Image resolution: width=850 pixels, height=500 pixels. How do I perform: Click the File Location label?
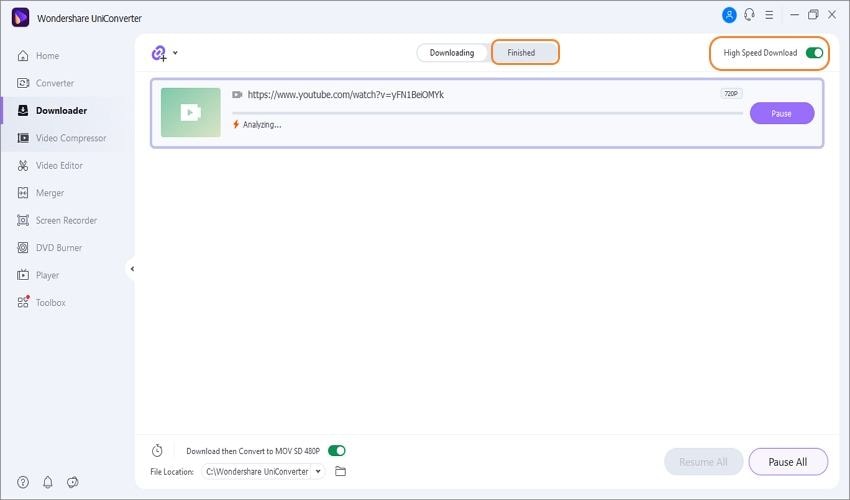pyautogui.click(x=172, y=472)
